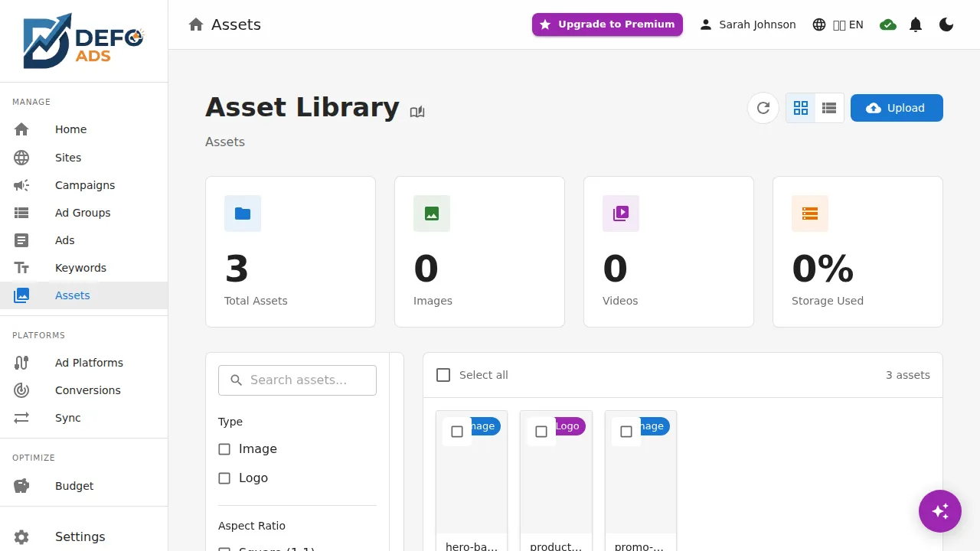The width and height of the screenshot is (980, 551).
Task: Click the Upload button
Action: pyautogui.click(x=897, y=108)
